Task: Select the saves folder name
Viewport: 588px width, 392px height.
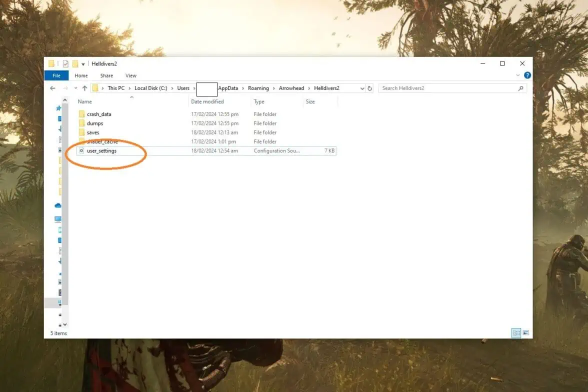Action: click(x=93, y=132)
